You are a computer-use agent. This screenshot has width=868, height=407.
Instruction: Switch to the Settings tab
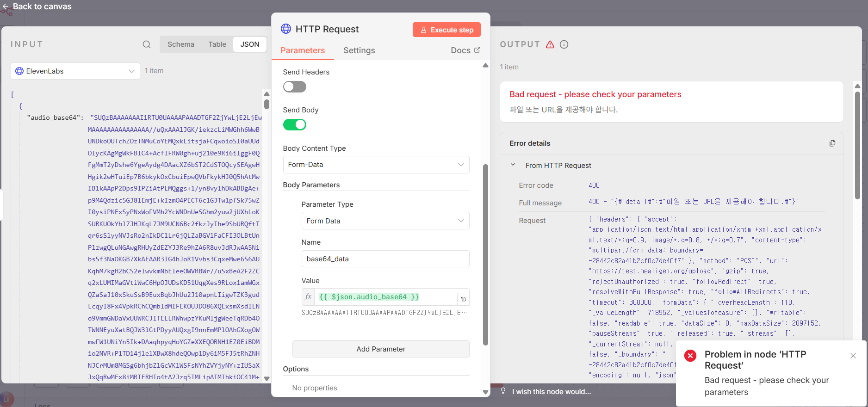[x=359, y=50]
